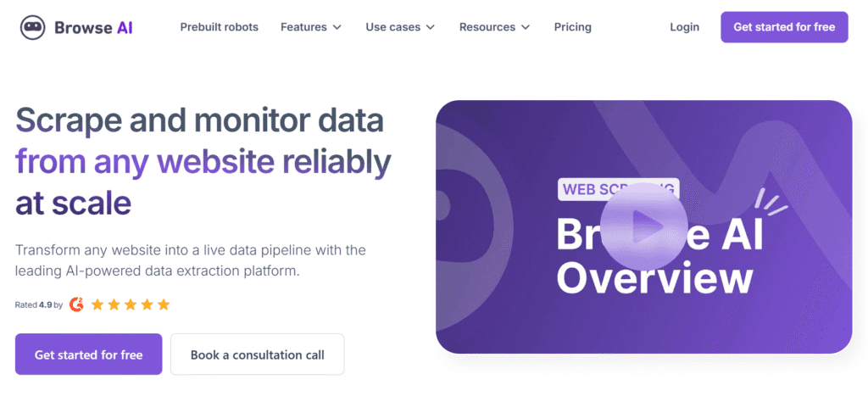Click the Login link
The height and width of the screenshot is (402, 868).
click(x=684, y=27)
